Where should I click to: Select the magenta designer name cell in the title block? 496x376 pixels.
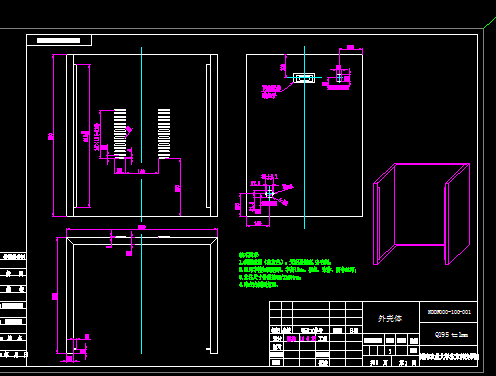[x=291, y=339]
